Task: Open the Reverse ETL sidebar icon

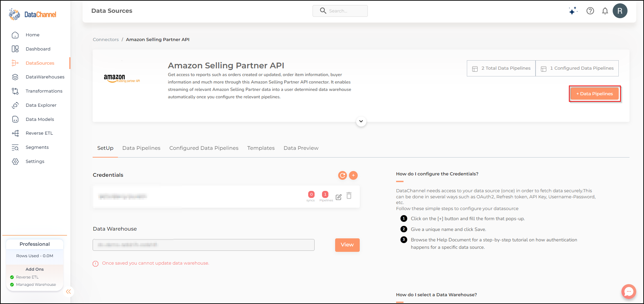Action: (x=15, y=133)
